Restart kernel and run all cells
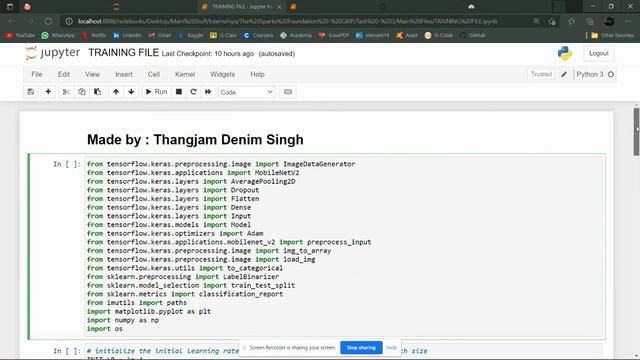This screenshot has width=640, height=360. pos(208,92)
